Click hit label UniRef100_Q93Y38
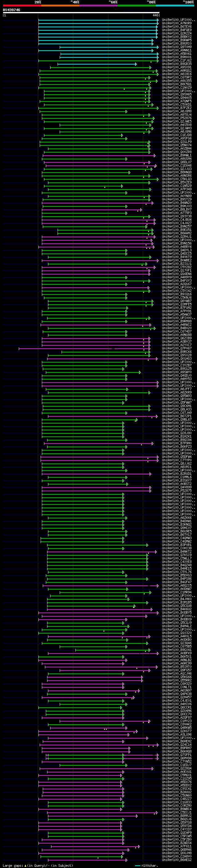 tap(177, 216)
